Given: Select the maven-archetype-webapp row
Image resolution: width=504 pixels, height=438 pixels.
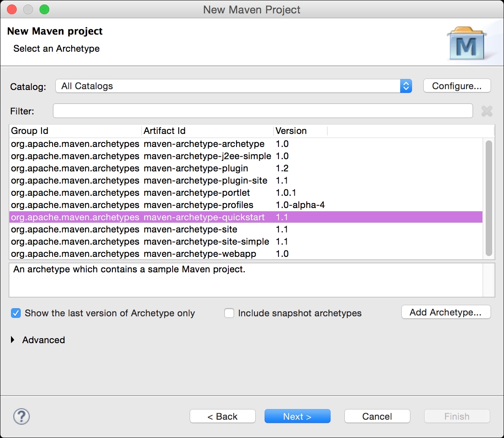Looking at the screenshot, I should point(200,254).
